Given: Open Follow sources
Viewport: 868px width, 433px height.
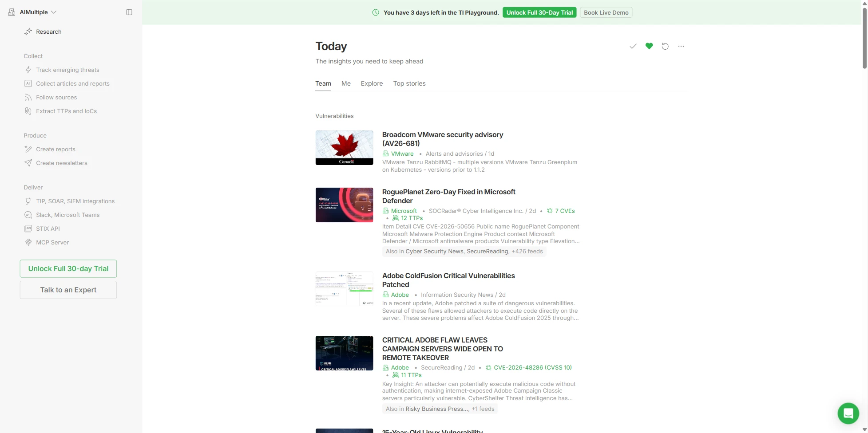Looking at the screenshot, I should coord(56,97).
